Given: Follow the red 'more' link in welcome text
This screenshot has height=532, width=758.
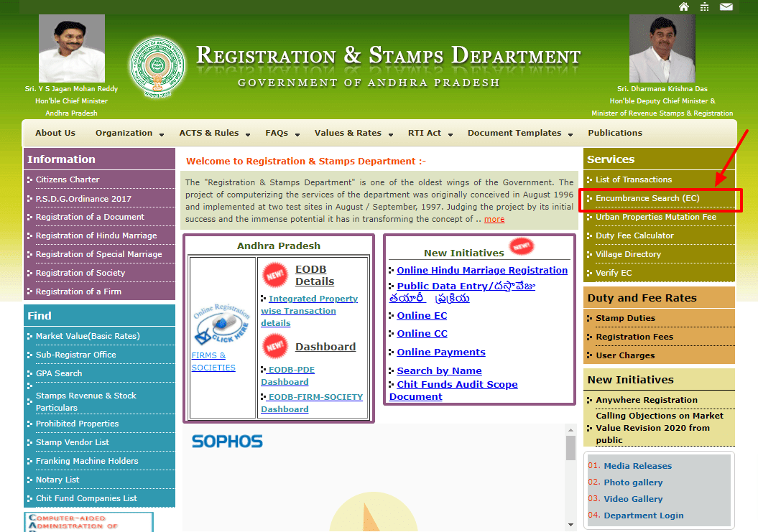Looking at the screenshot, I should point(494,219).
